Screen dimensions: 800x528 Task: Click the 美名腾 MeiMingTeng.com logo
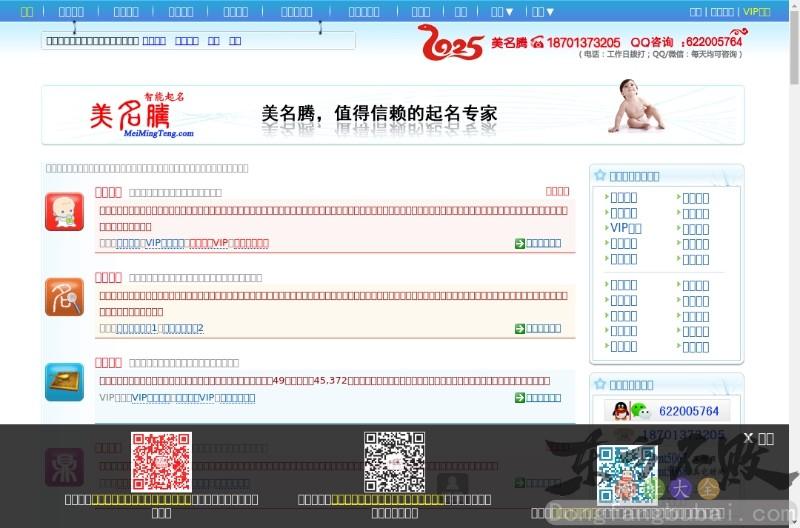point(142,115)
